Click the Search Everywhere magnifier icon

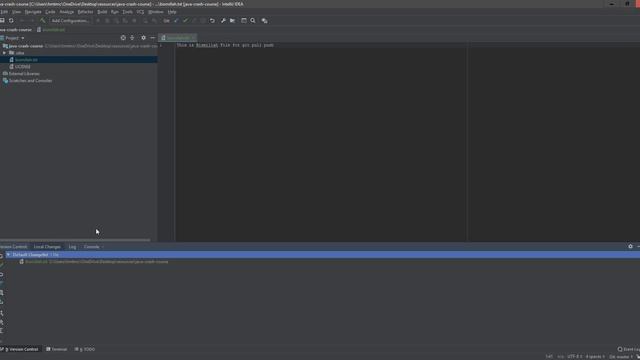(253, 20)
